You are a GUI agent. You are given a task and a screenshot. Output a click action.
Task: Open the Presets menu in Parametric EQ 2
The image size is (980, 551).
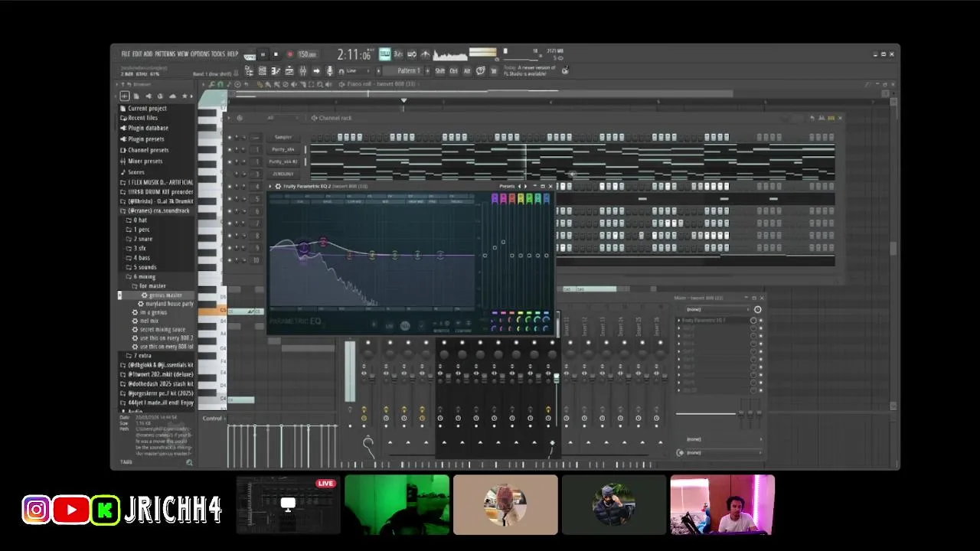(507, 186)
